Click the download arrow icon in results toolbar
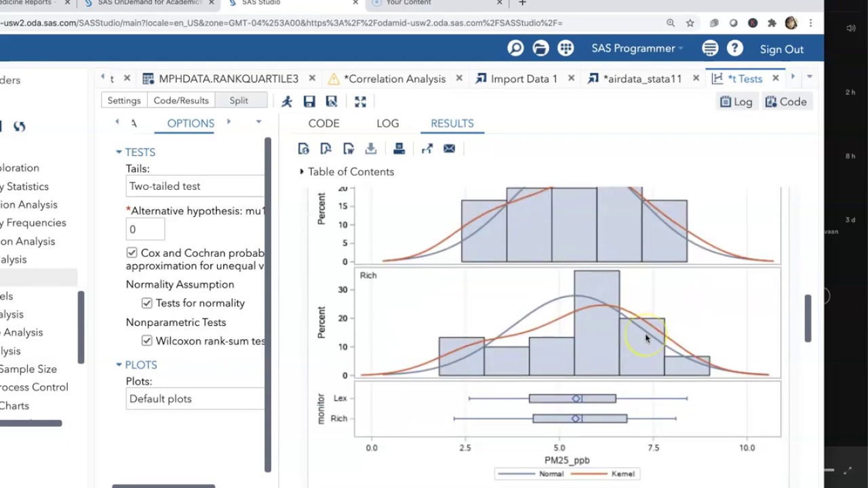The image size is (868, 488). tap(371, 148)
